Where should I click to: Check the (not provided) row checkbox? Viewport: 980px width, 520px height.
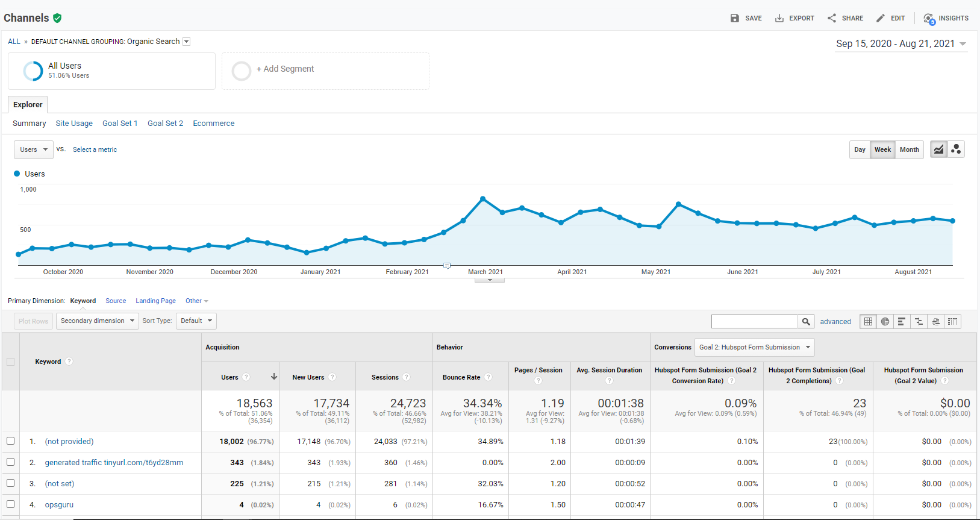(10, 441)
